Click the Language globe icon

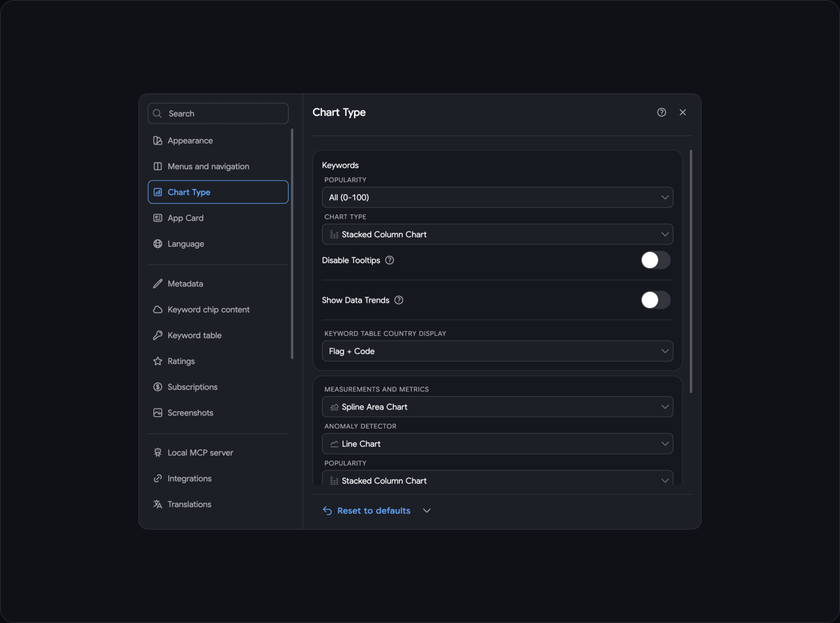coord(157,244)
